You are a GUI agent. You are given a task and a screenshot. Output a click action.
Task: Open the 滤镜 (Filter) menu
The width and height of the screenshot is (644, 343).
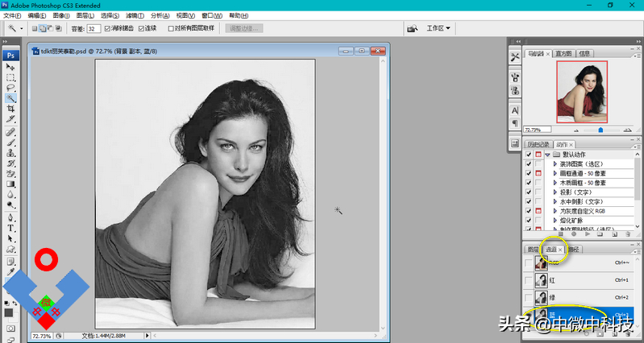pyautogui.click(x=134, y=15)
